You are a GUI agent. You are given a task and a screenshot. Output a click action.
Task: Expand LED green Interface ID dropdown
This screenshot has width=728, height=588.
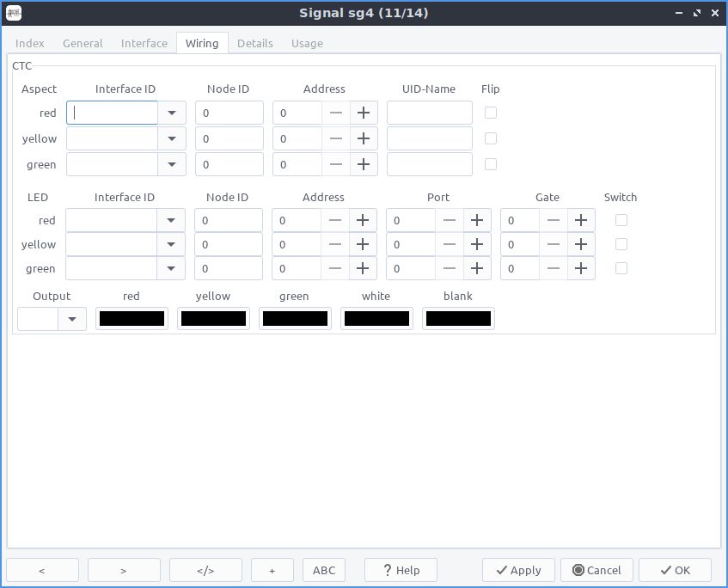pyautogui.click(x=171, y=268)
